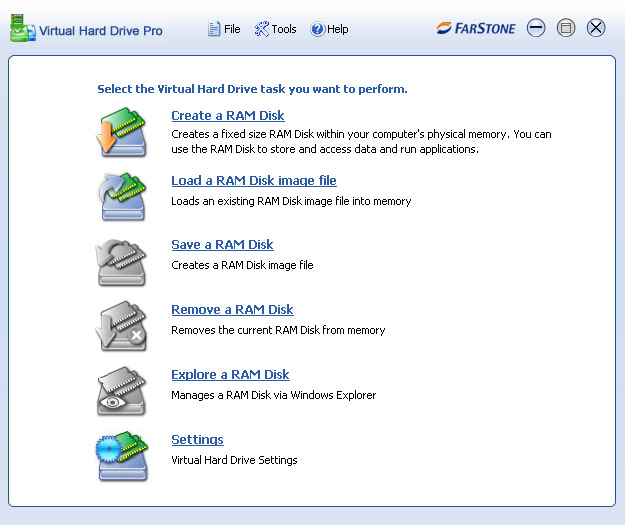Click the text "Manages a RAM Disk via Windows Explorer"
Image resolution: width=625 pixels, height=525 pixels.
[274, 395]
